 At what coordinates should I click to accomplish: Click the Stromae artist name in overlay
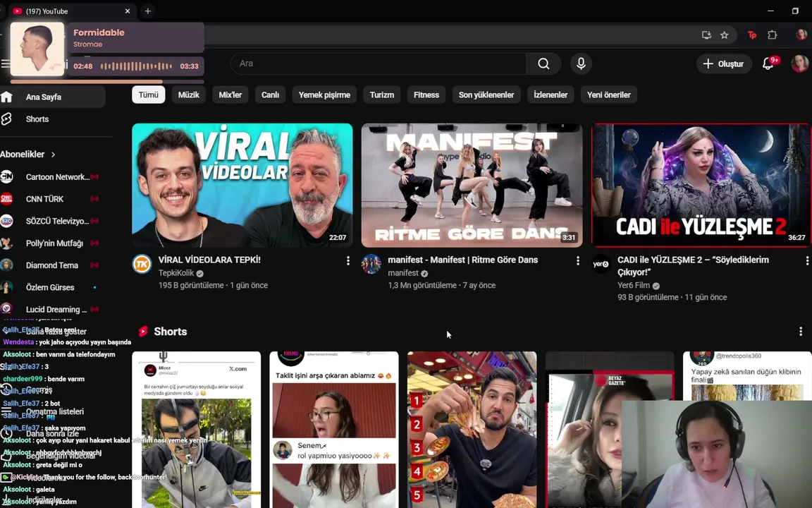[x=87, y=44]
